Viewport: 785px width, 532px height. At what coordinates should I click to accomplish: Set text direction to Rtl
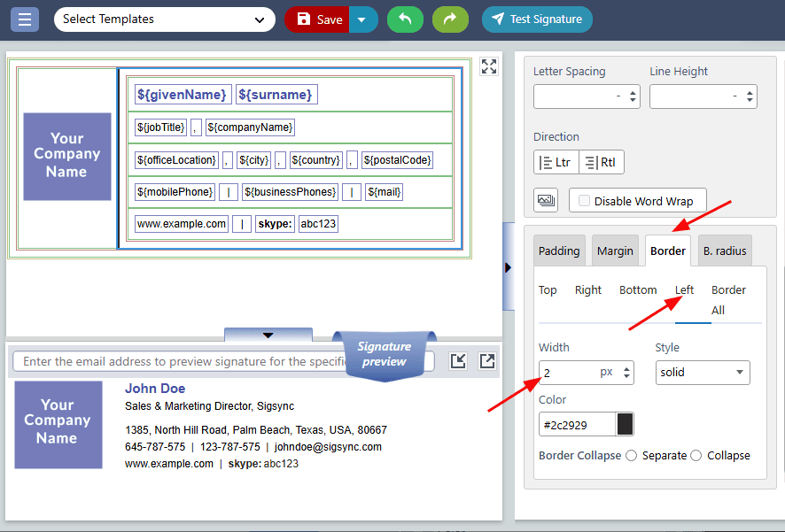tap(601, 163)
